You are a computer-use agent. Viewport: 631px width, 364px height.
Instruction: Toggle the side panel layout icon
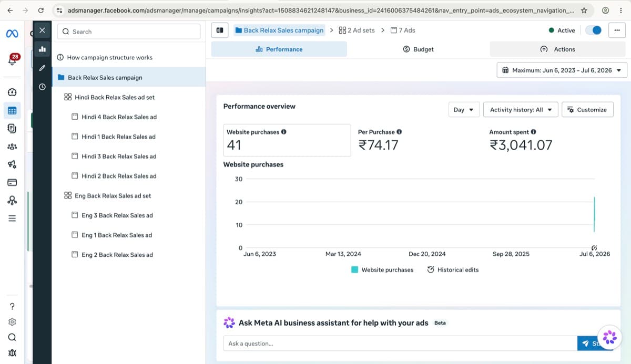click(x=220, y=30)
